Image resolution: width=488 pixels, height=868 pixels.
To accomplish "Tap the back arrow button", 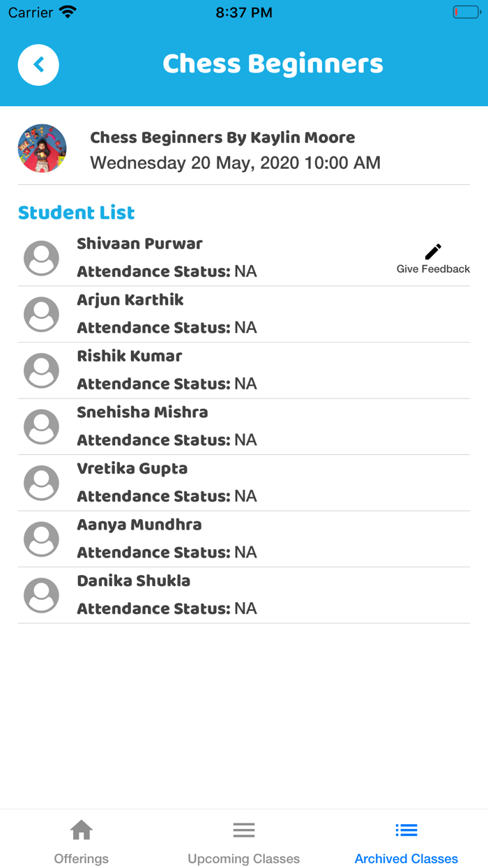I will [38, 65].
